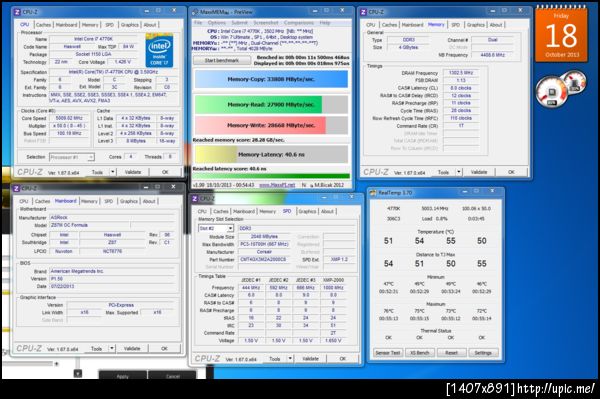Image resolution: width=600 pixels, height=399 pixels.
Task: Click the green progress bar below latency score
Action: (x=271, y=176)
